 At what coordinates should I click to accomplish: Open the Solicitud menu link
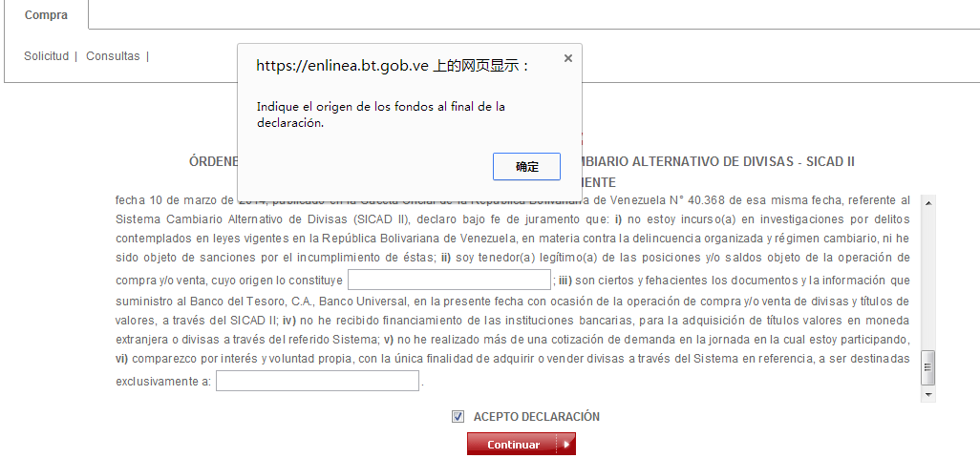pyautogui.click(x=46, y=56)
